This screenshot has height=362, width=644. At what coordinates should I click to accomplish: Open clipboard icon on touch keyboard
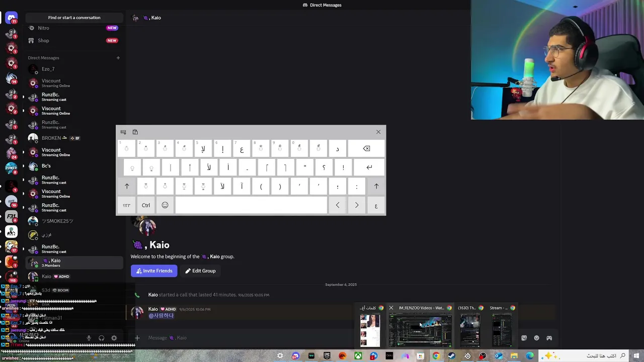135,132
